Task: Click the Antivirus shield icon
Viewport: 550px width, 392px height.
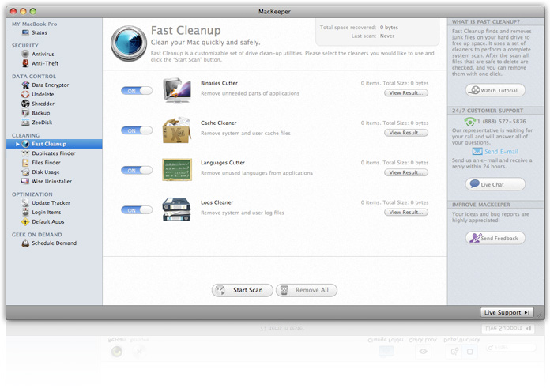Action: (x=25, y=54)
